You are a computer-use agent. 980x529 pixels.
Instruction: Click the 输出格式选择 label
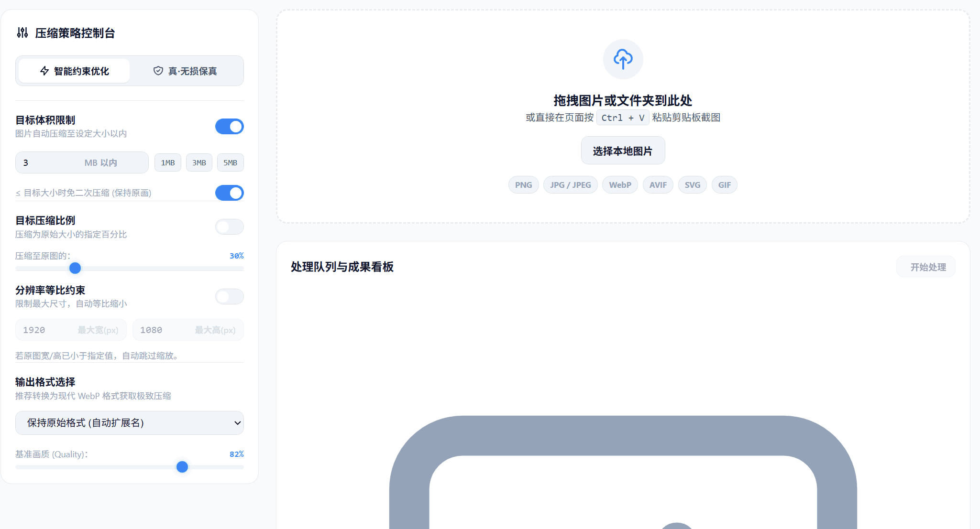pos(45,382)
